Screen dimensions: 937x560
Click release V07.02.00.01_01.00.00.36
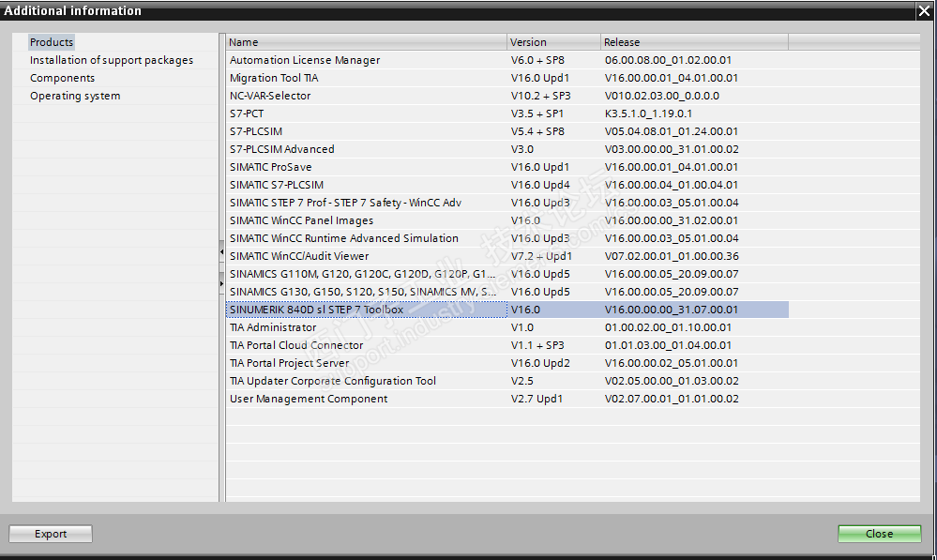pyautogui.click(x=672, y=256)
